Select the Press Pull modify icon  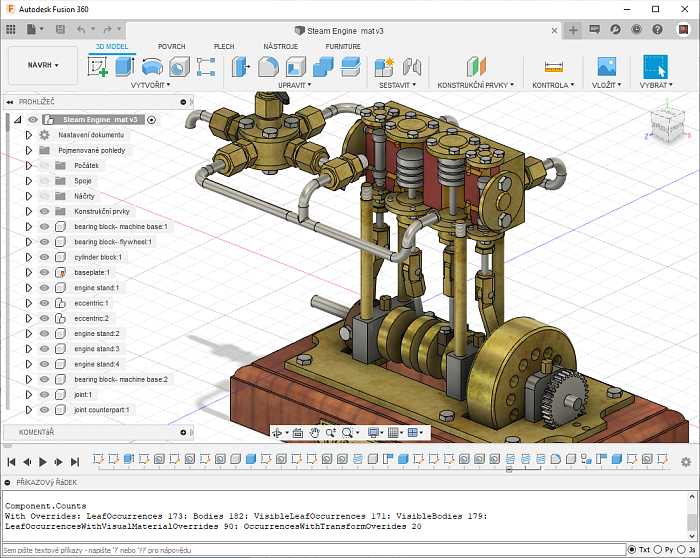pos(241,67)
